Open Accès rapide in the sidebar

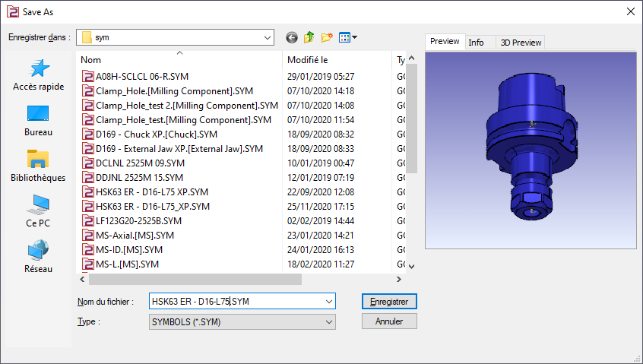(x=39, y=75)
